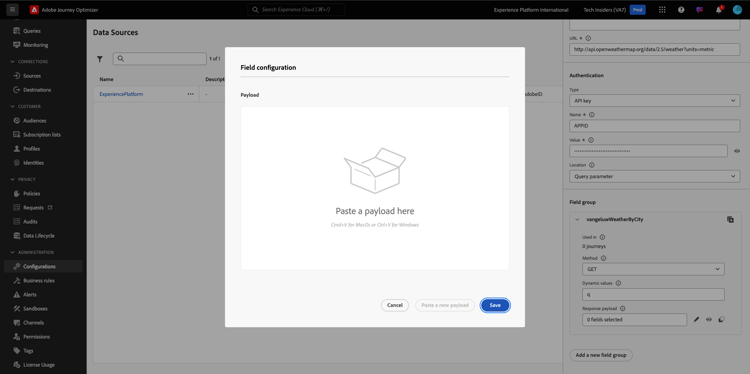Collapse the PRIVACY sidebar section
Screen dimensions: 750x374
click(12, 179)
